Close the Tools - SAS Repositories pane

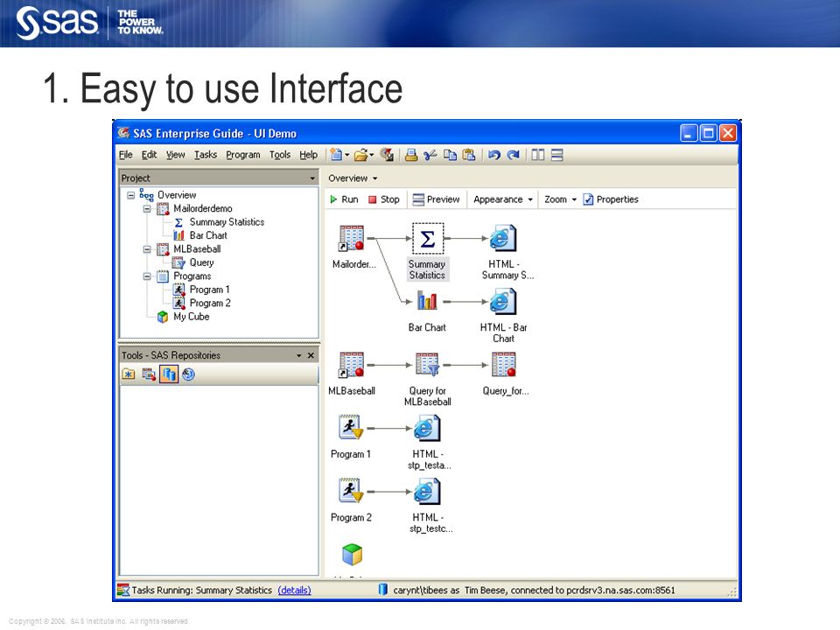(311, 355)
